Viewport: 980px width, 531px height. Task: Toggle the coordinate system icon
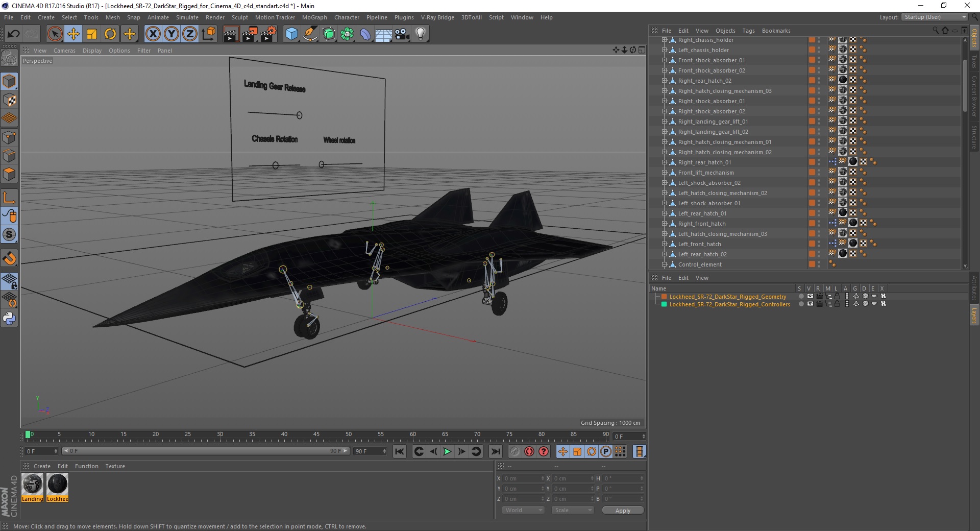tap(208, 34)
